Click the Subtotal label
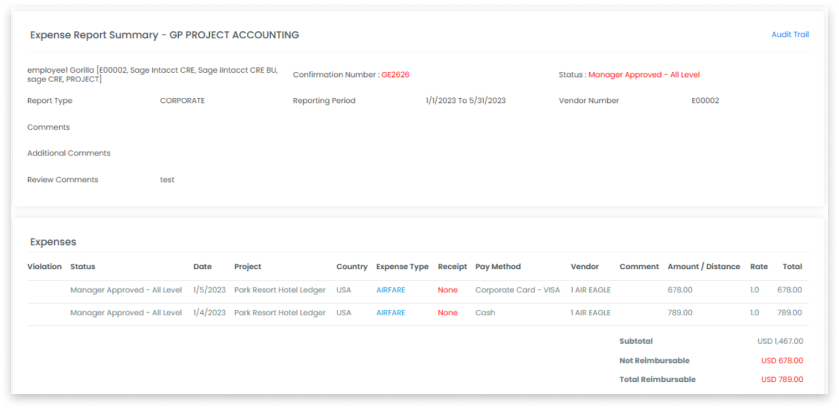The height and width of the screenshot is (409, 839). (x=636, y=341)
